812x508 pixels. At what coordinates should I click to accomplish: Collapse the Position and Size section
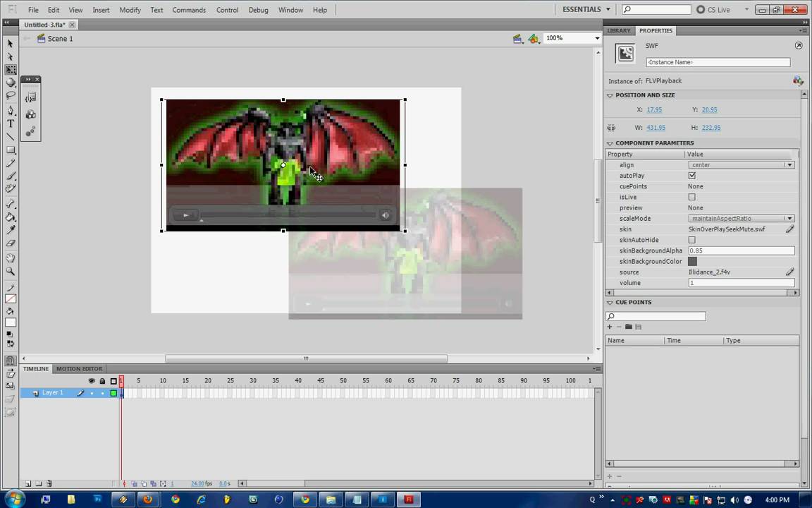610,95
